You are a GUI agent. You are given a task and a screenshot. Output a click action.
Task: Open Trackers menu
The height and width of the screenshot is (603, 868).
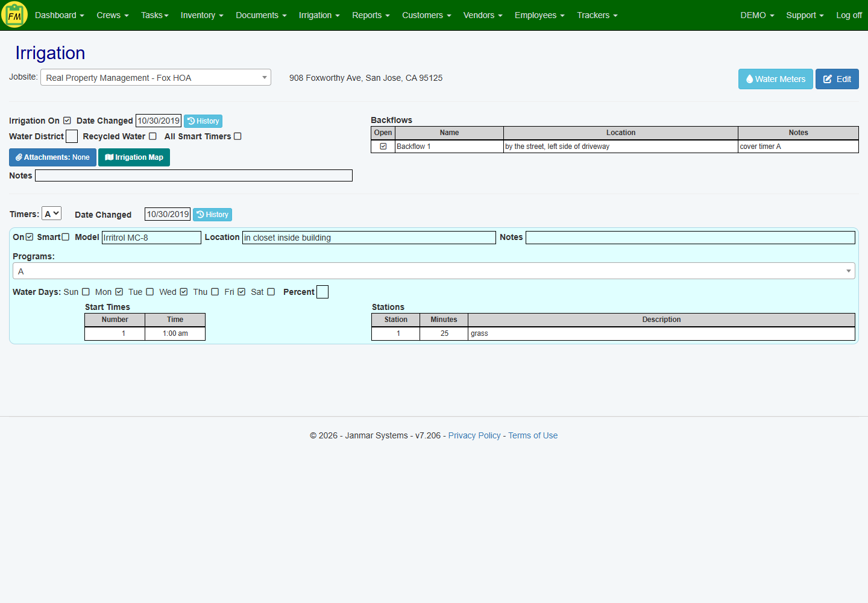(x=597, y=15)
